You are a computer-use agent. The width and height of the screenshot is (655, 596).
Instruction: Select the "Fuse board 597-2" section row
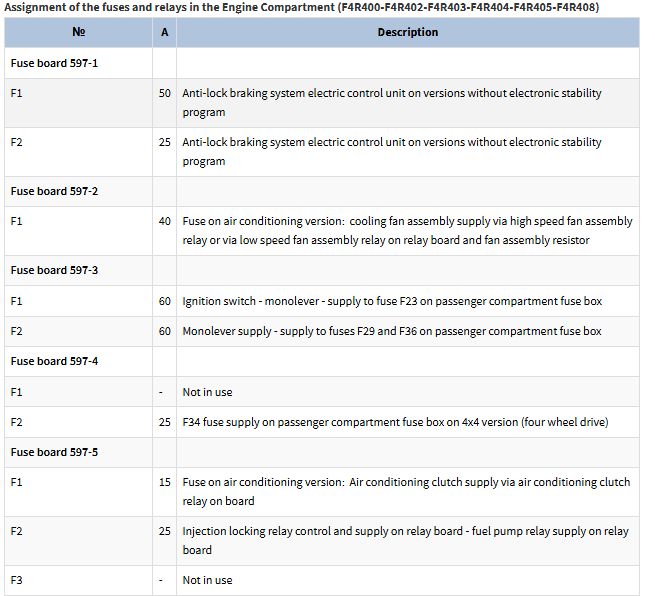pos(54,191)
